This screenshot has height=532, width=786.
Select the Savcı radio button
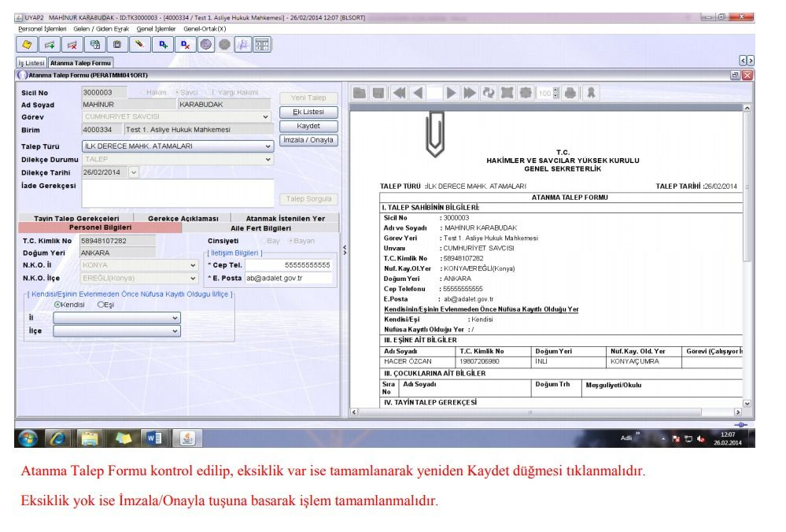(x=186, y=92)
